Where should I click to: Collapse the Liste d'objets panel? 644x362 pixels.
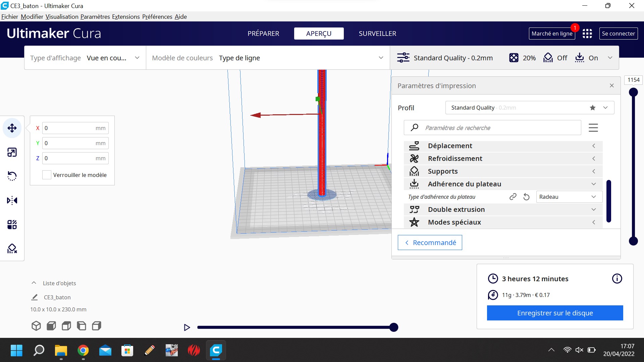[x=34, y=283]
